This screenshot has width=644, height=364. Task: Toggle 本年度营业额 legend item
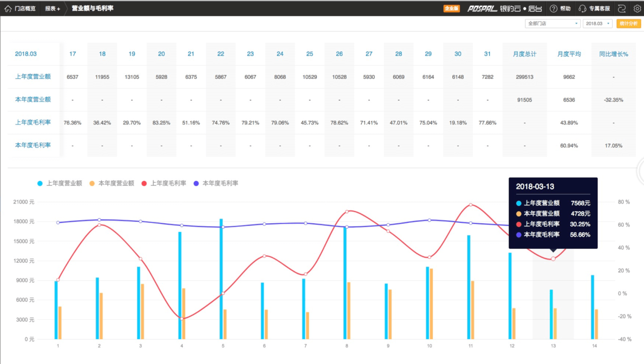tap(112, 183)
